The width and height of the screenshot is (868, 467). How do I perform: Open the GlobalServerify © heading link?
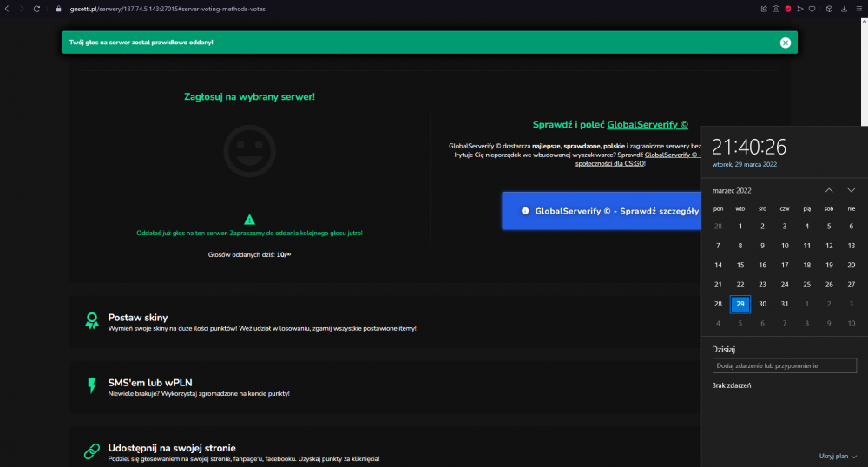(648, 124)
